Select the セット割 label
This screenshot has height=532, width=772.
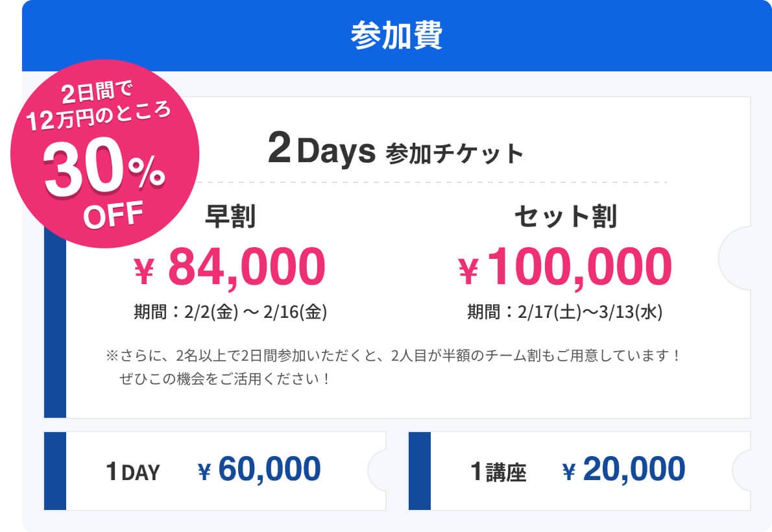[x=564, y=217]
